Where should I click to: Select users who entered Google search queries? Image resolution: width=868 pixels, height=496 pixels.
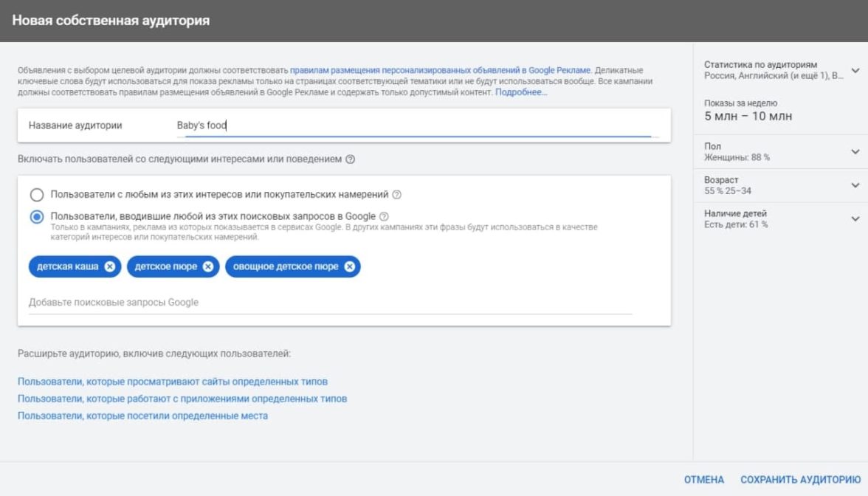[36, 217]
